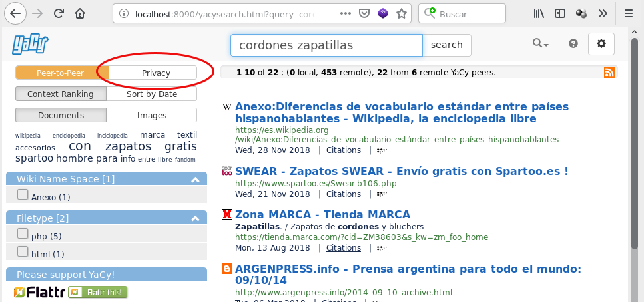Click Blogger favicon beside ARGENPRESS result

click(226, 269)
